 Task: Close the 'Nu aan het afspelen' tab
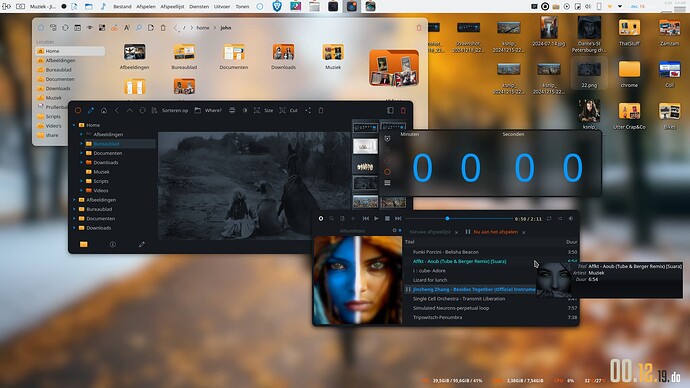tap(524, 232)
